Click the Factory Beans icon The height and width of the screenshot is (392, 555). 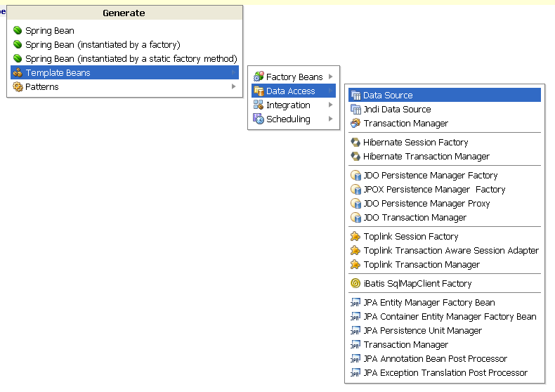tap(259, 77)
